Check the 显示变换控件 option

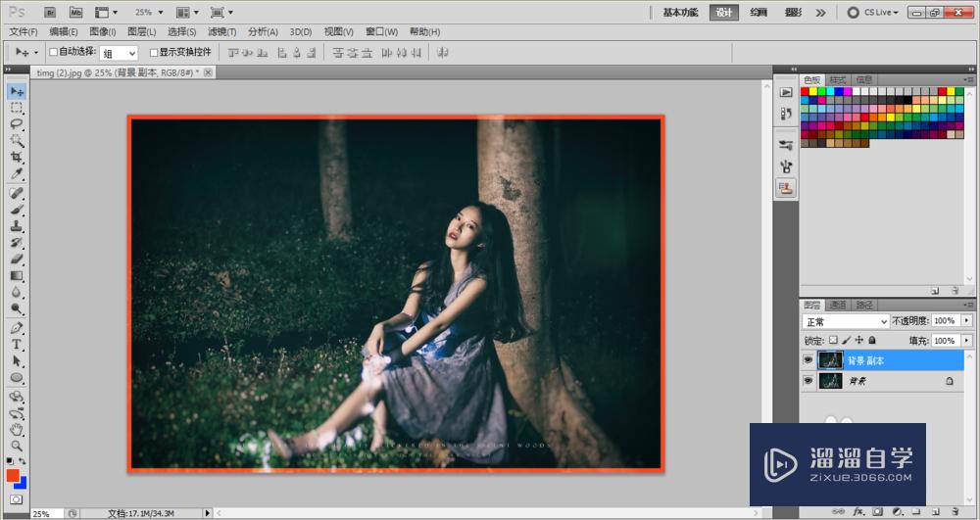pyautogui.click(x=152, y=52)
